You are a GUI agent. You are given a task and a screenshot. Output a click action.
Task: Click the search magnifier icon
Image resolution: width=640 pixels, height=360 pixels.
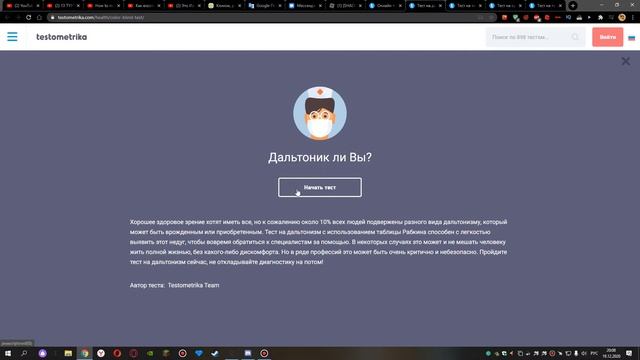(x=575, y=37)
